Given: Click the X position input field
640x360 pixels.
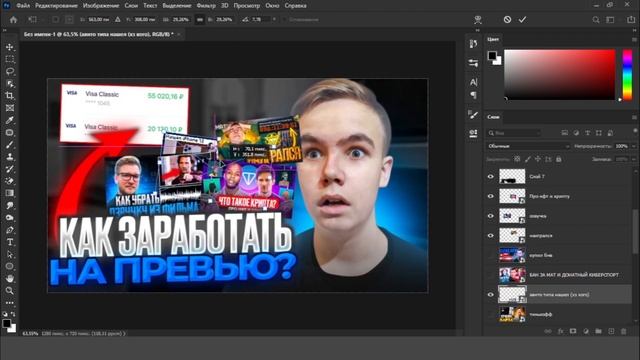Looking at the screenshot, I should pos(98,19).
